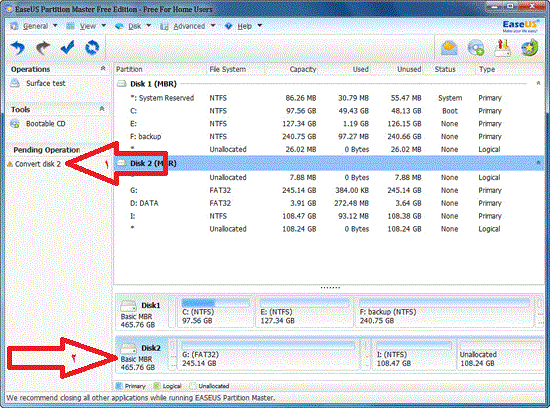Select the C: partition row in list
This screenshot has width=550, height=408.
[328, 111]
